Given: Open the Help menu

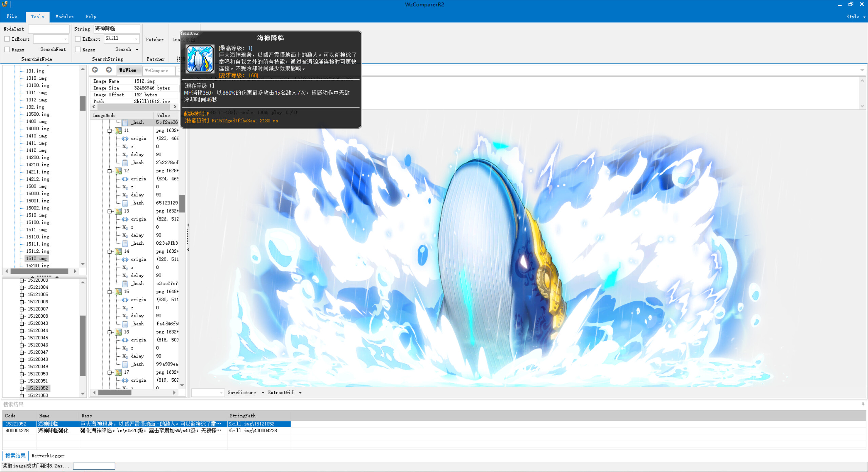Looking at the screenshot, I should point(91,17).
